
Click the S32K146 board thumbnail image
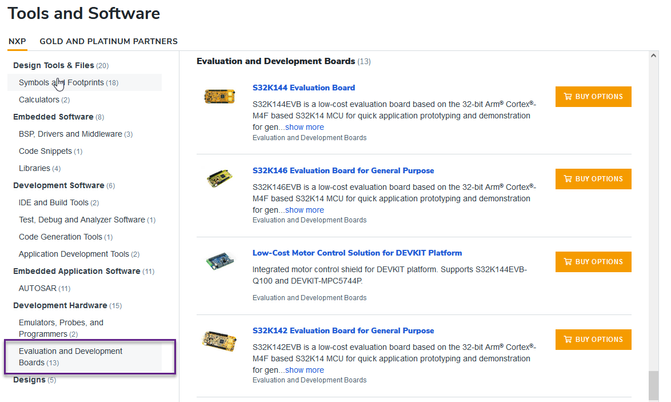[216, 180]
